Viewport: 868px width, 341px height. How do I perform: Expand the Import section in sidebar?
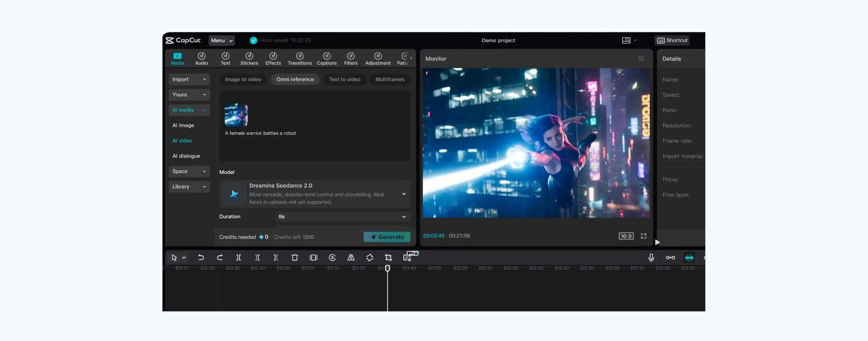point(189,80)
